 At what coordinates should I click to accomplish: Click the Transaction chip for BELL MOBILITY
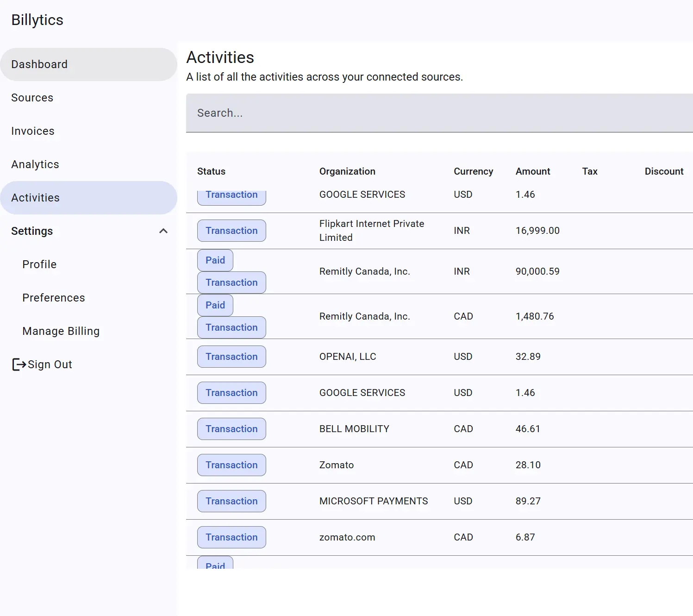231,429
